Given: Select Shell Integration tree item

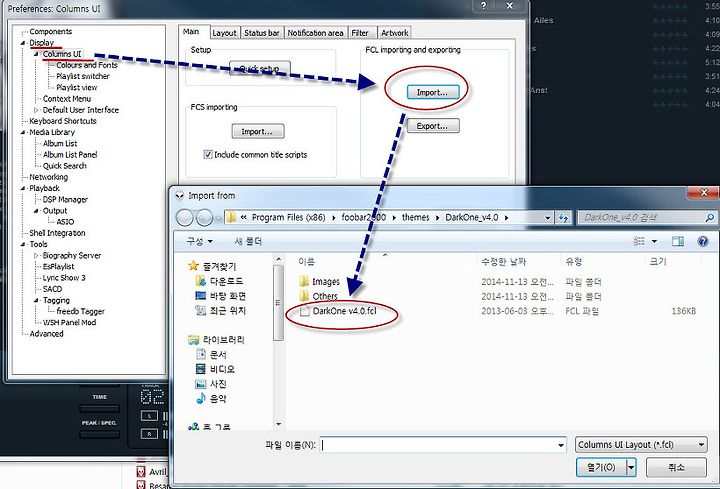Looking at the screenshot, I should (57, 233).
